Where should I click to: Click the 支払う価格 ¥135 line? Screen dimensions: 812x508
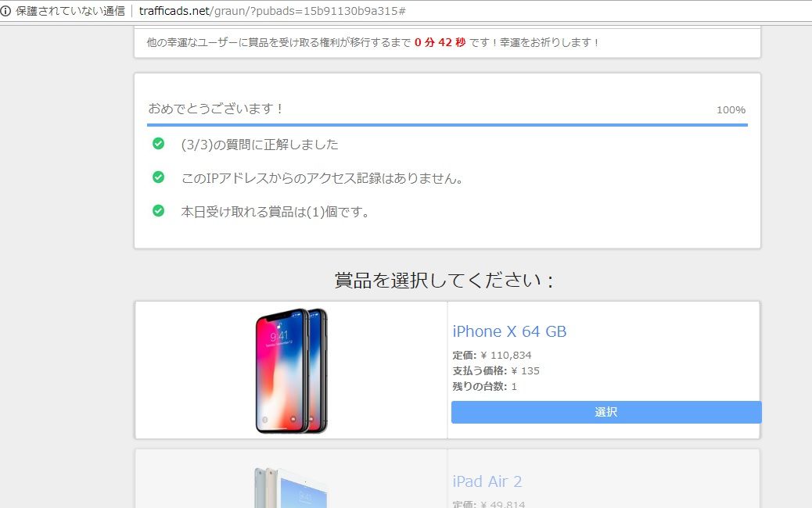click(x=496, y=371)
